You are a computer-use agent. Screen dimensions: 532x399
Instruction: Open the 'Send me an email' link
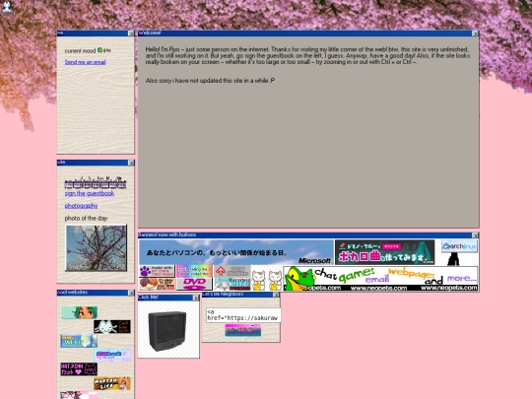point(85,62)
